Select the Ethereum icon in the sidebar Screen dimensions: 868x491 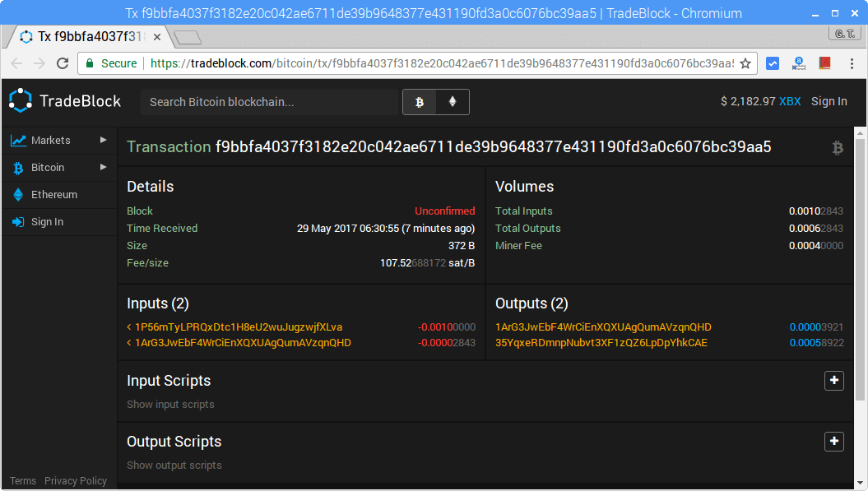(20, 195)
